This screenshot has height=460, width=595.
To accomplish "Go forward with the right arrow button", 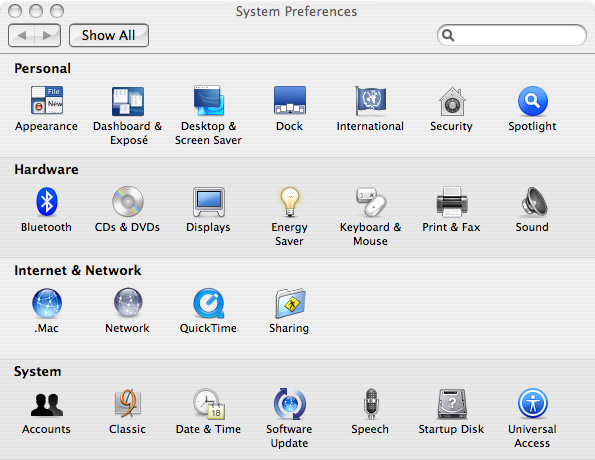I will tap(47, 35).
